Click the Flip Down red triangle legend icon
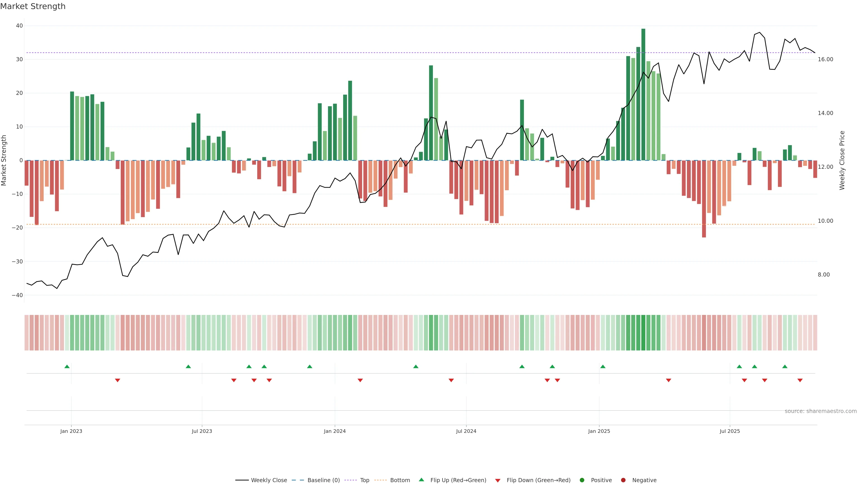 [x=498, y=480]
